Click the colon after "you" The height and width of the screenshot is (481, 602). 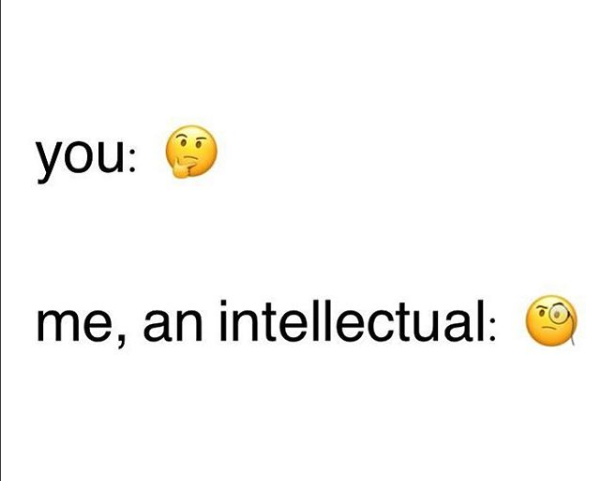coord(133,157)
